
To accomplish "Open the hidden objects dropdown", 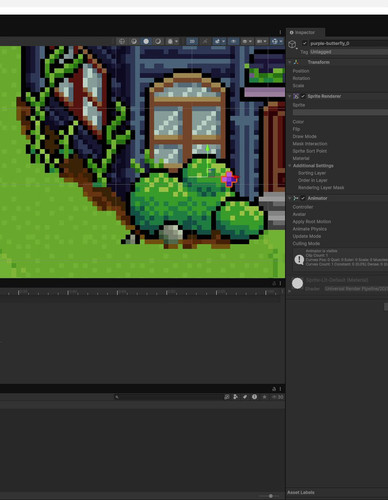I will click(x=247, y=41).
